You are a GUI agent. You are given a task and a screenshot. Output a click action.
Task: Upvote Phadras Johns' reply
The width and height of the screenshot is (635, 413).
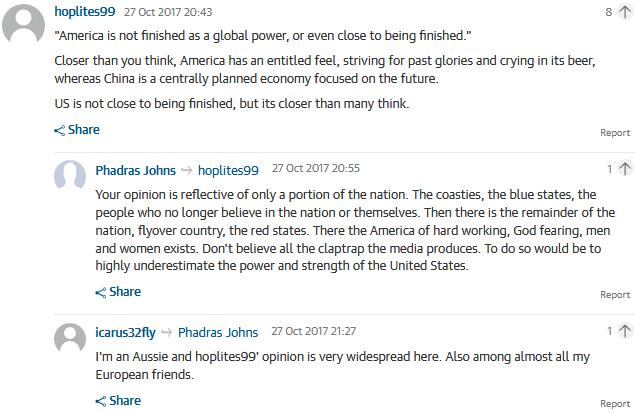[624, 170]
